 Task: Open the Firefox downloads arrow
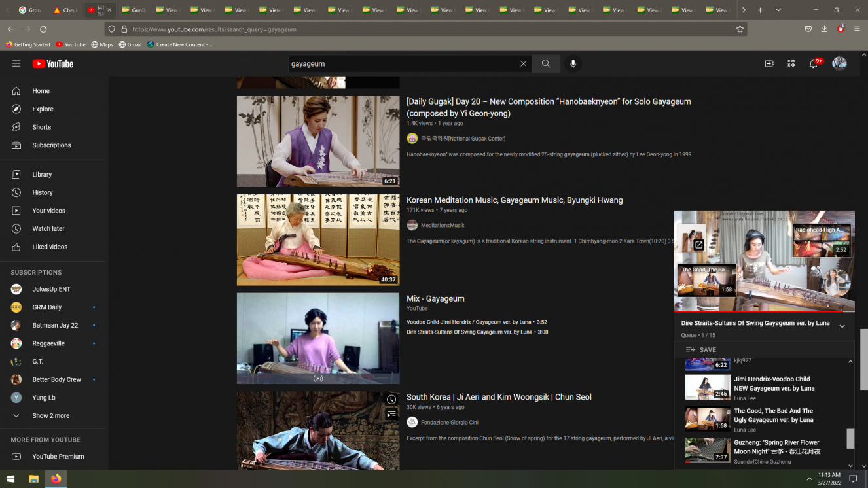(824, 29)
